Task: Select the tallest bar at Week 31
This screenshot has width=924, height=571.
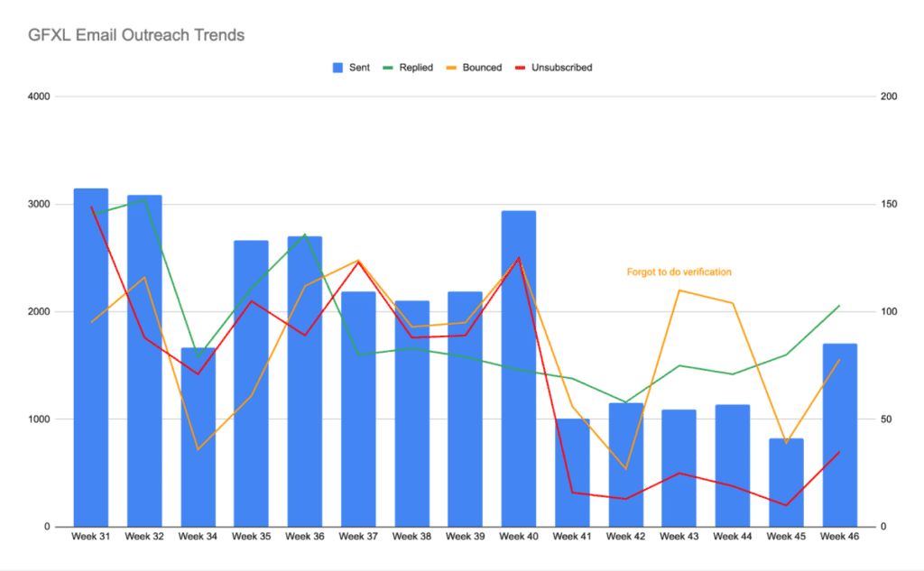Action: tap(90, 352)
